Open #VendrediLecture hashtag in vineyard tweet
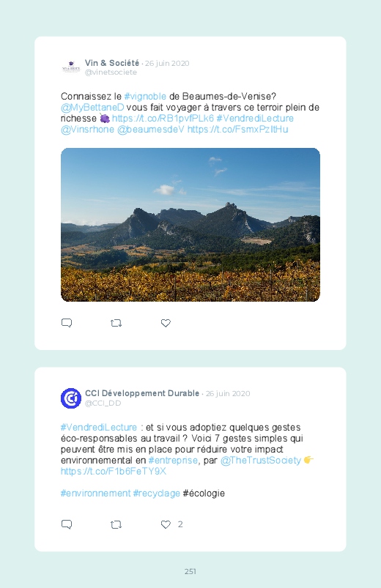 [x=255, y=119]
